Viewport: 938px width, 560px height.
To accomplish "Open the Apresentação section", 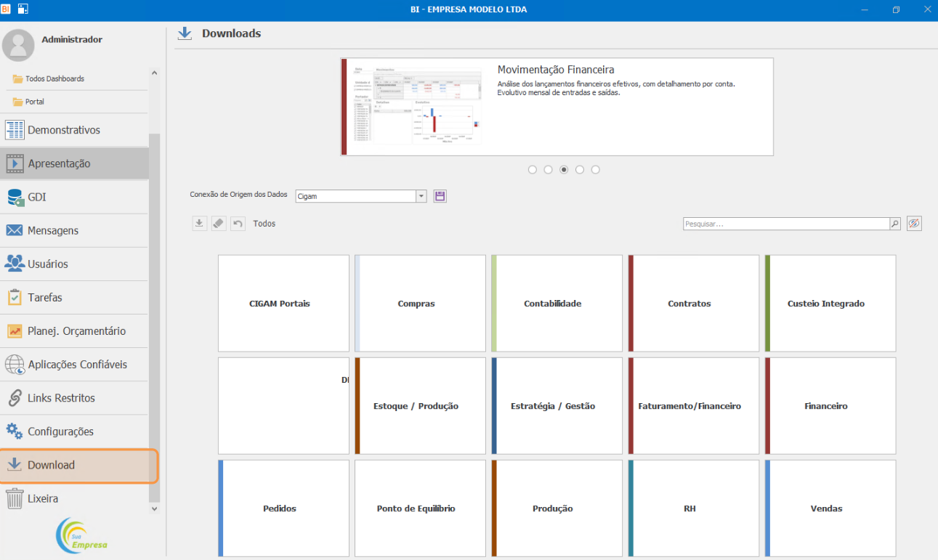I will click(x=74, y=163).
